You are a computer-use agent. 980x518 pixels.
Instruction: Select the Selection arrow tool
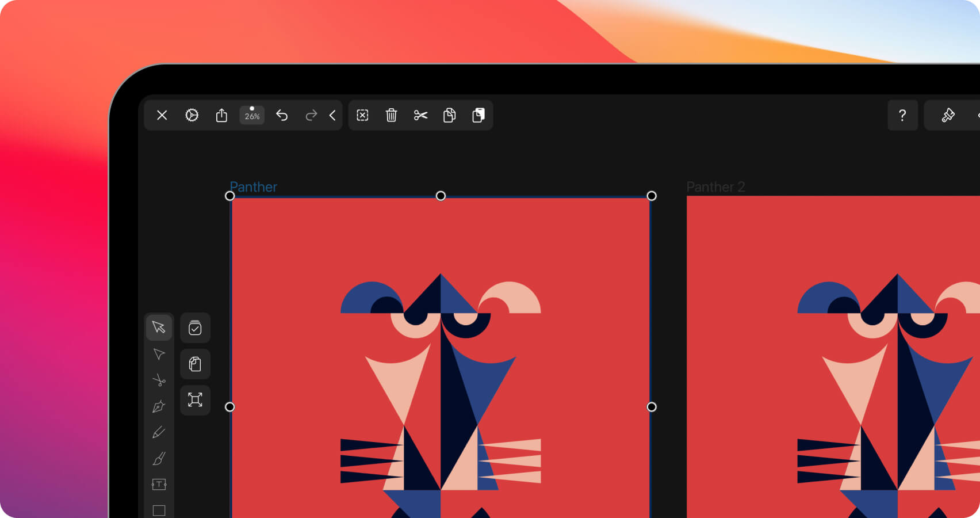click(159, 327)
